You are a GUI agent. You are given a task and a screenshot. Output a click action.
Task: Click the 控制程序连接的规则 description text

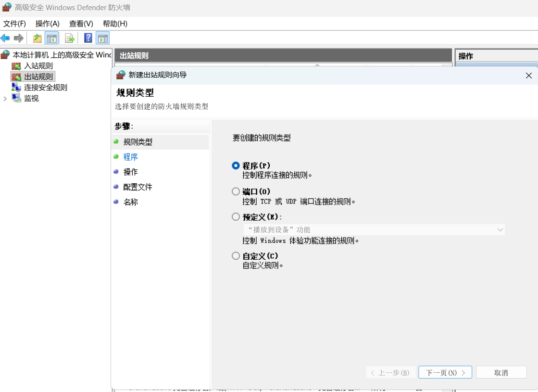tap(277, 175)
